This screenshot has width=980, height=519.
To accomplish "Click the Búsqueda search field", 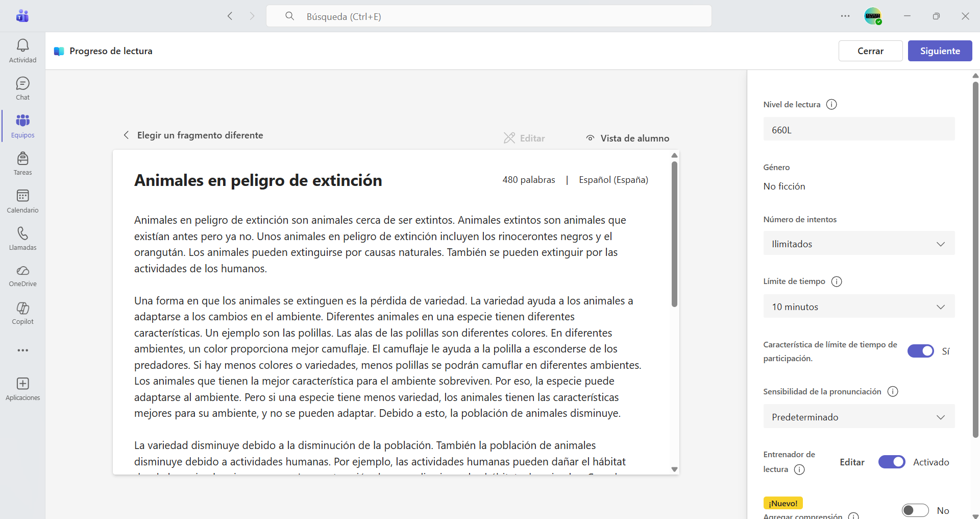I will click(x=489, y=16).
